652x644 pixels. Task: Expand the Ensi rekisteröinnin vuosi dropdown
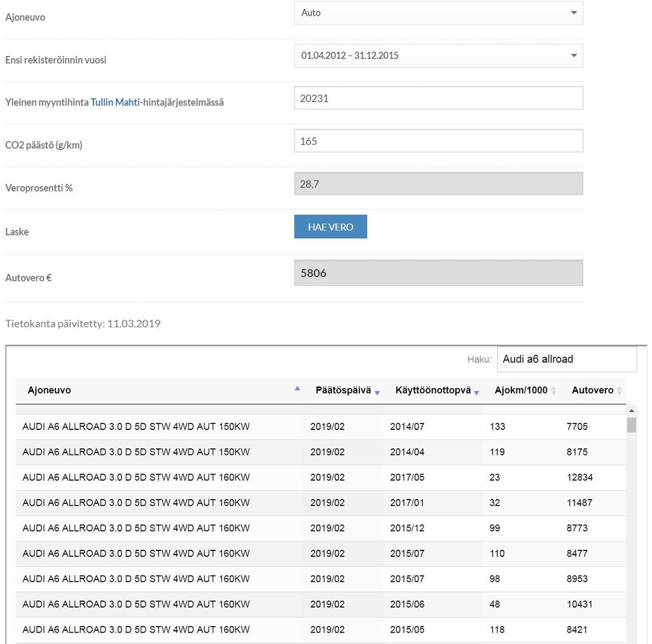pyautogui.click(x=438, y=55)
